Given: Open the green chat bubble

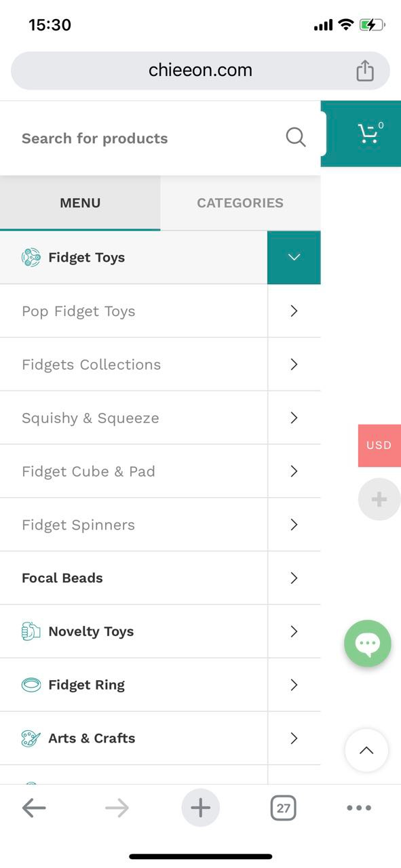Looking at the screenshot, I should [x=368, y=644].
